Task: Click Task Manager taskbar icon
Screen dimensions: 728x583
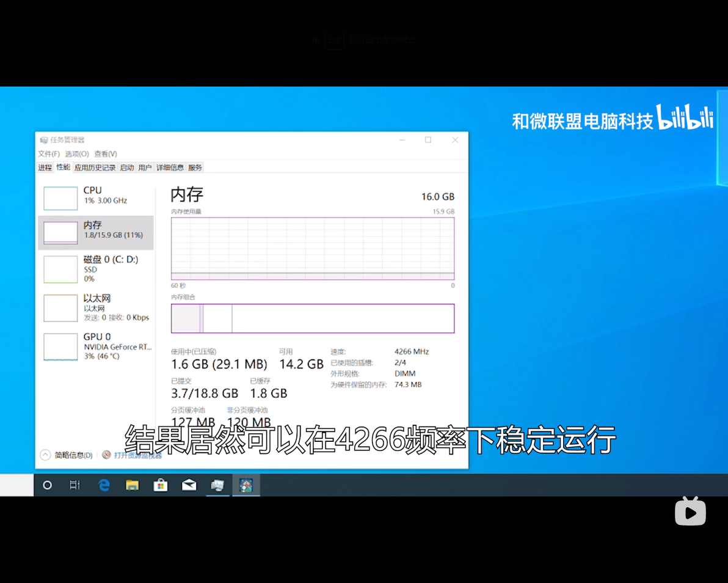Action: click(x=217, y=485)
